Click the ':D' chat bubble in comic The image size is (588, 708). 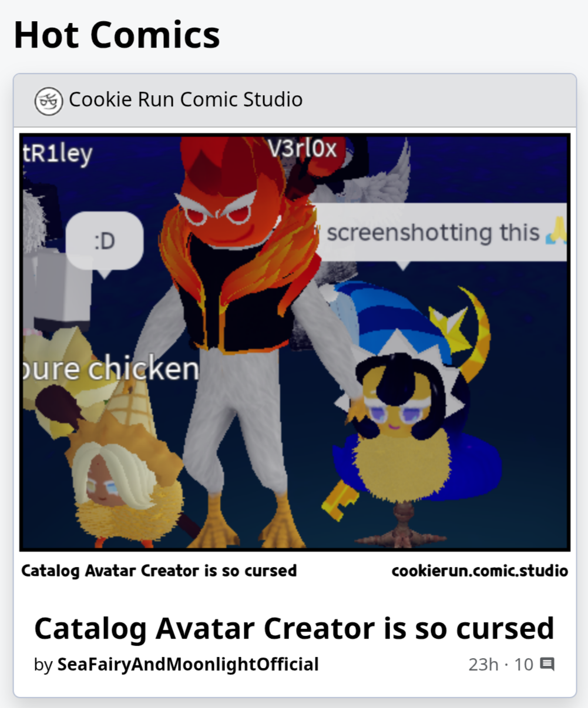(x=105, y=241)
